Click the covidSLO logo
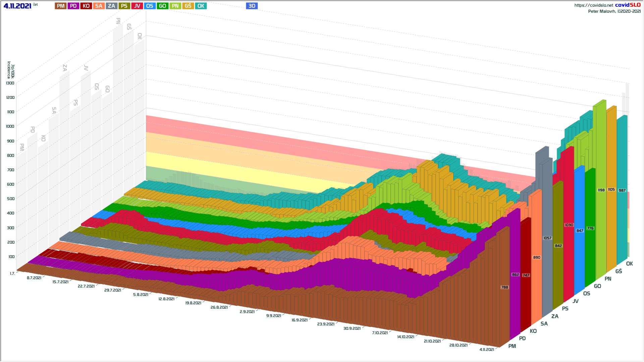Screen dimensions: 644x362 point(628,5)
